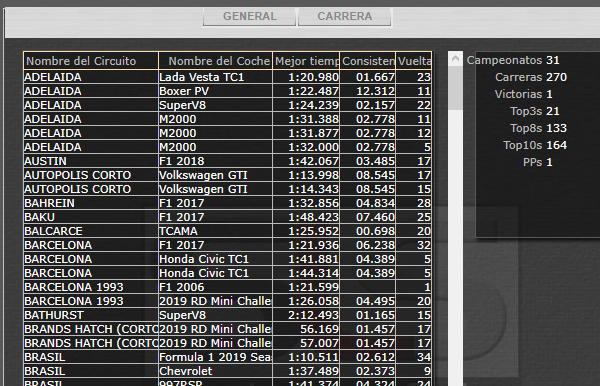
Task: Click consistency value 03.485
Action: (368, 161)
